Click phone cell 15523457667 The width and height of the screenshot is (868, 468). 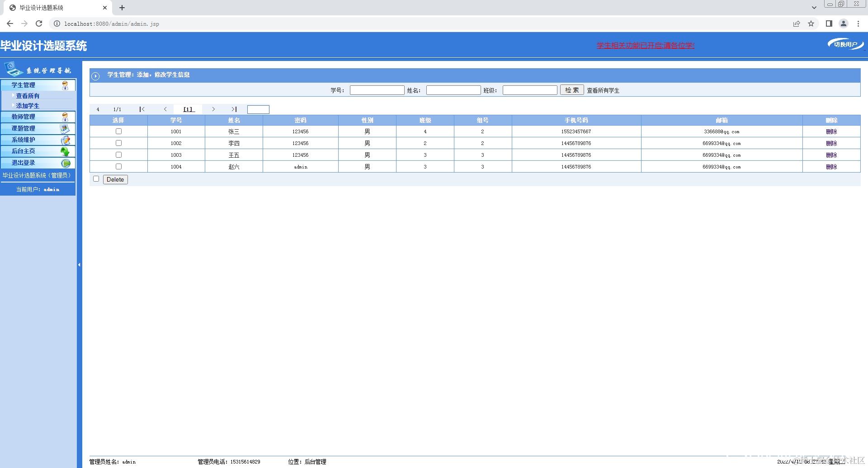point(576,131)
